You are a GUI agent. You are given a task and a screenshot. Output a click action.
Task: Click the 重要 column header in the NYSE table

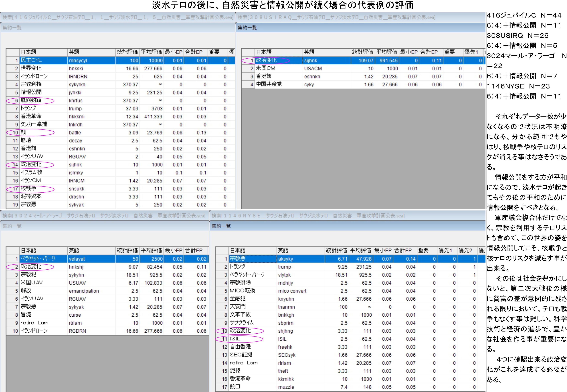[423, 251]
